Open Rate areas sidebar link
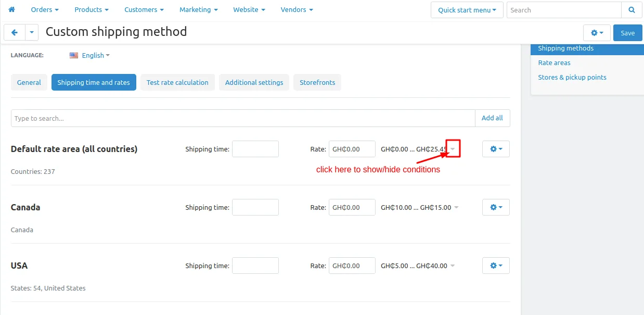644x315 pixels. point(554,62)
